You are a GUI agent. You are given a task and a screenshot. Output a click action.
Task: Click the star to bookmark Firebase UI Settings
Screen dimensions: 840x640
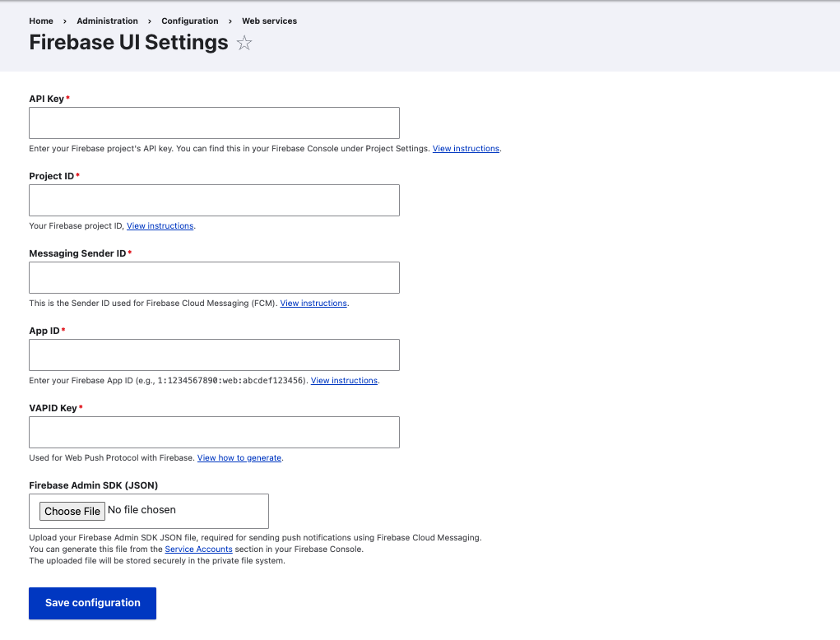244,43
